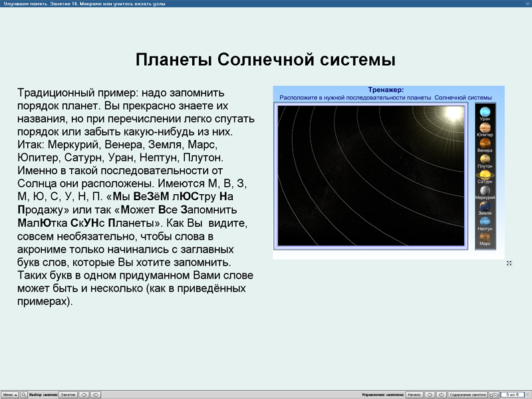Open the Меню dropdown
This screenshot has width=532, height=399.
point(9,394)
